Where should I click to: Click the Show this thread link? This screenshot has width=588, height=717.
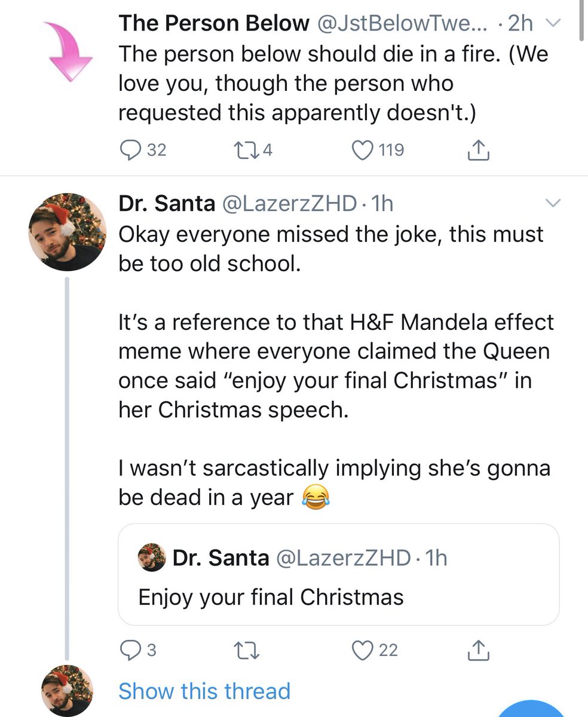point(204,691)
